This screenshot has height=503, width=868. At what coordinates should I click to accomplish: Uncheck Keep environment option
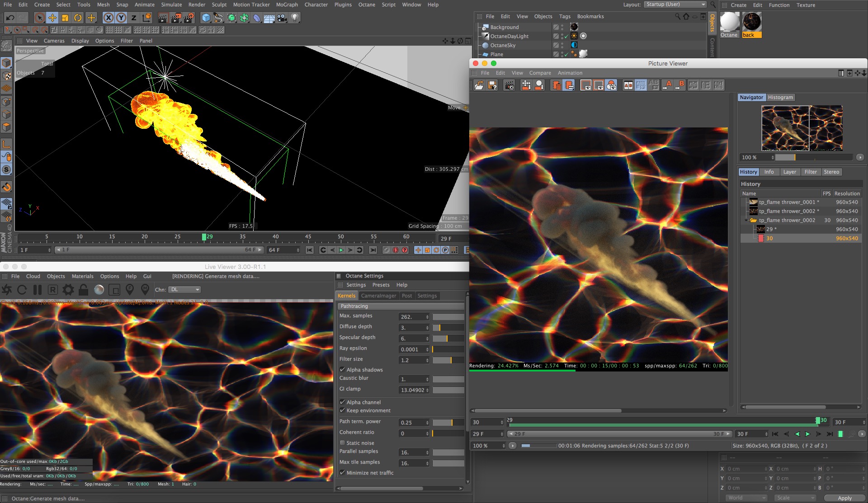pos(343,410)
